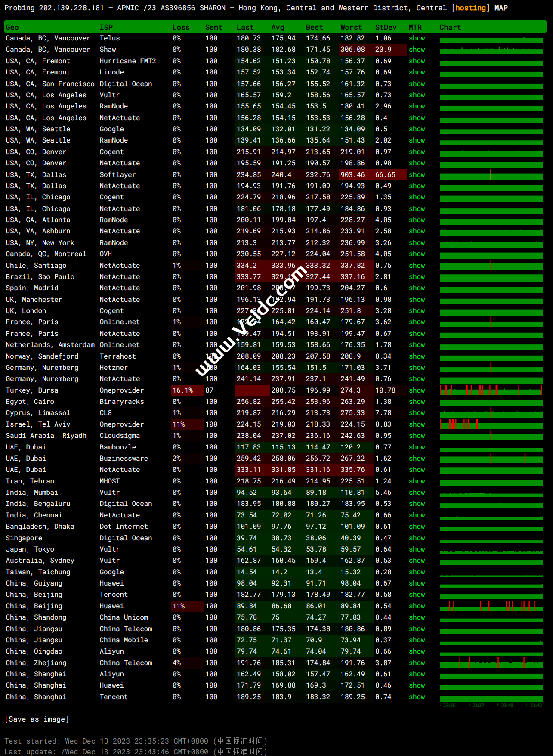Show MTR for Iran Tehran MHOST
The width and height of the screenshot is (553, 756).
[x=417, y=481]
